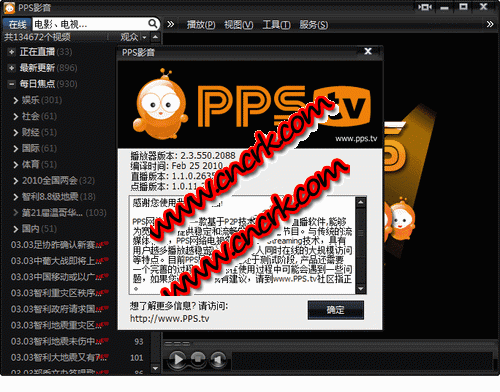Select the video 03.03中国移动或以广
This screenshot has width=500, height=392.
pos(59,277)
